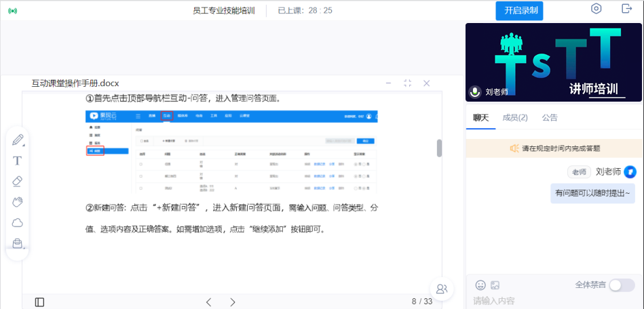Open the toolbox briefcase icon
The width and height of the screenshot is (644, 309).
(x=18, y=243)
